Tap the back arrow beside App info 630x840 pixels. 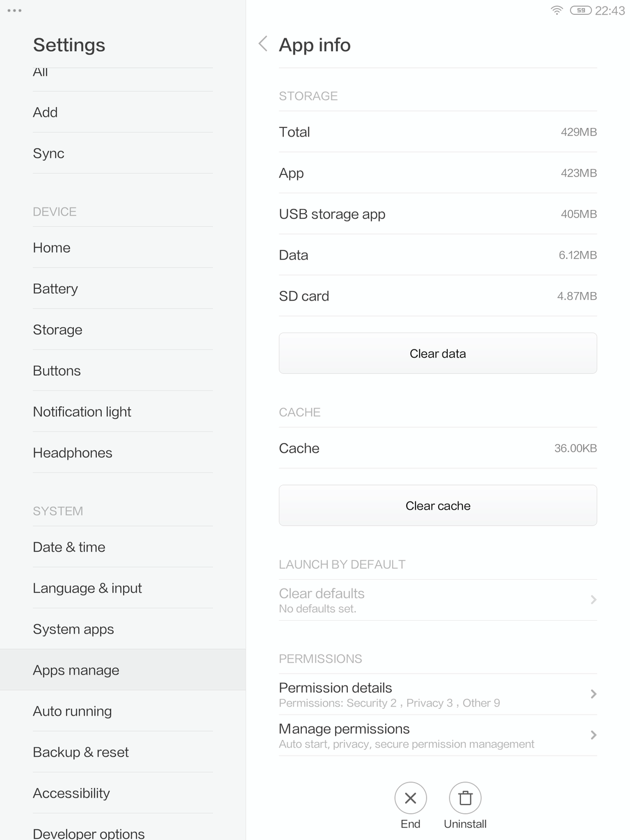pos(263,44)
